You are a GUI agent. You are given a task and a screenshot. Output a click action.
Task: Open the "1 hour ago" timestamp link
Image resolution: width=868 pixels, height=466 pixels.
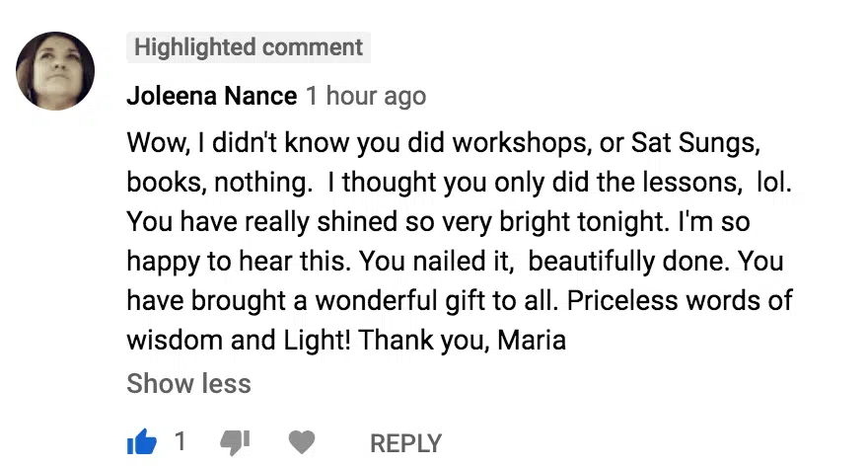click(365, 96)
